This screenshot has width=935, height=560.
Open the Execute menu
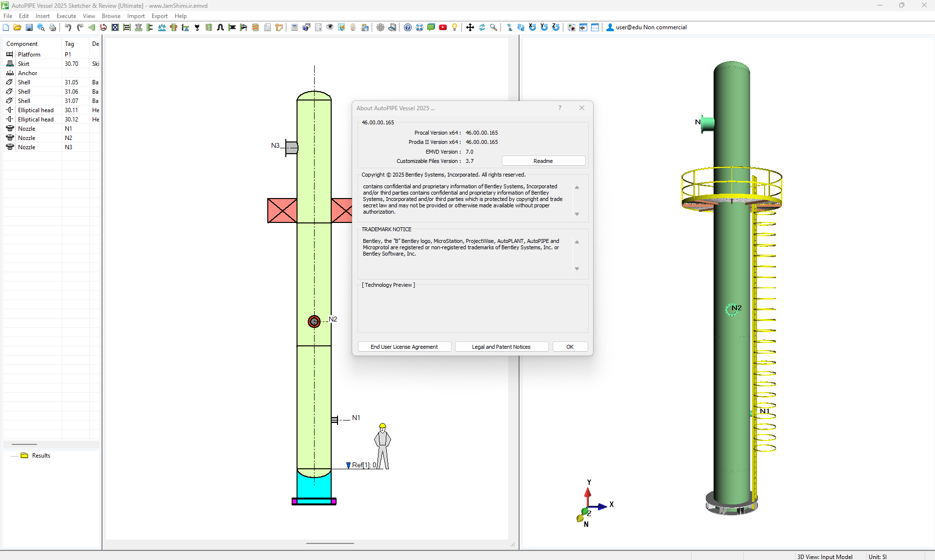coord(66,16)
